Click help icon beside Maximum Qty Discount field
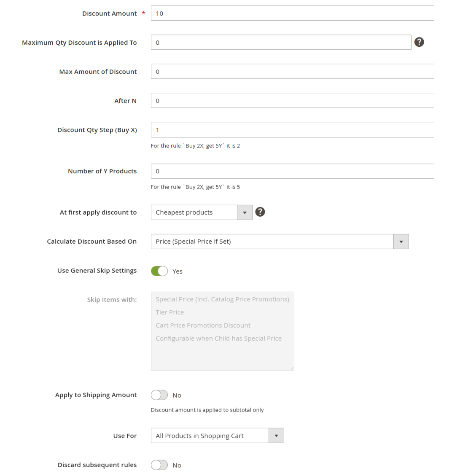The height and width of the screenshot is (476, 452). (419, 42)
